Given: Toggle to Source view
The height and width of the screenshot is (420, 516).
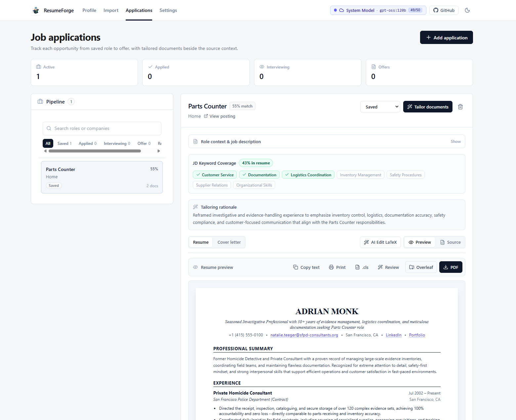Looking at the screenshot, I should [451, 242].
